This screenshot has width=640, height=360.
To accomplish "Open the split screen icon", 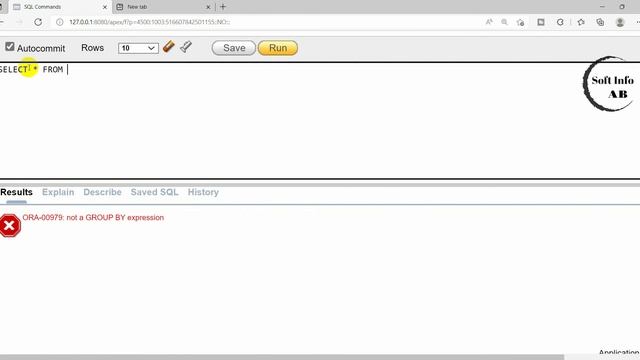I will pos(541,22).
